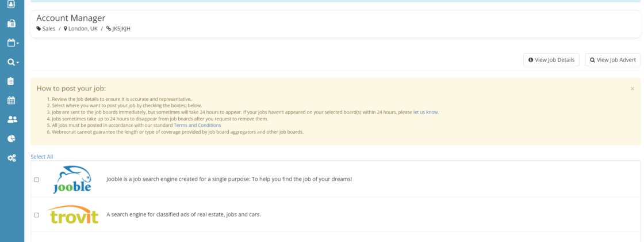Screen dimensions: 644x242
Task: Click the Trovit logo image
Action: 72,214
